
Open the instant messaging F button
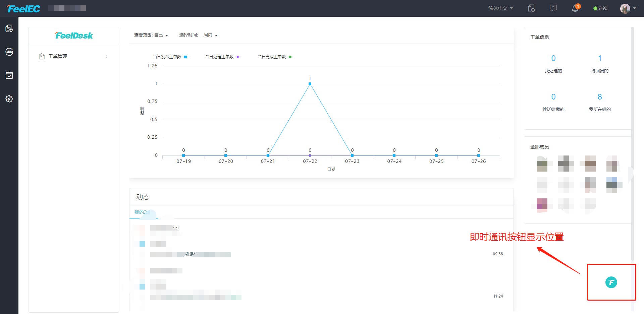pos(611,282)
